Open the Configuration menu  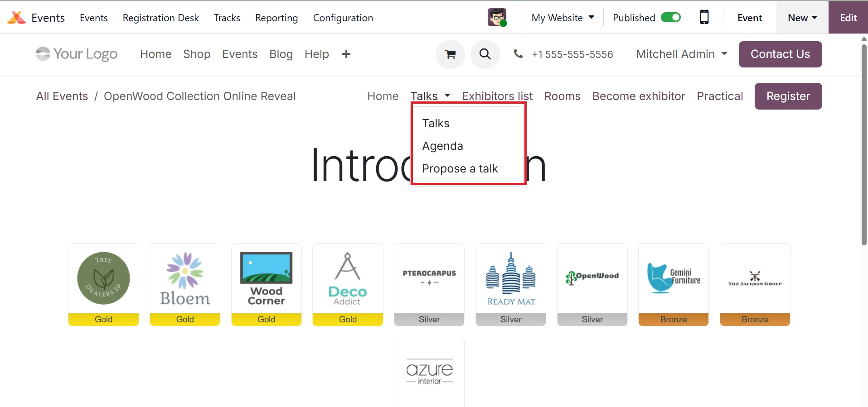[343, 18]
